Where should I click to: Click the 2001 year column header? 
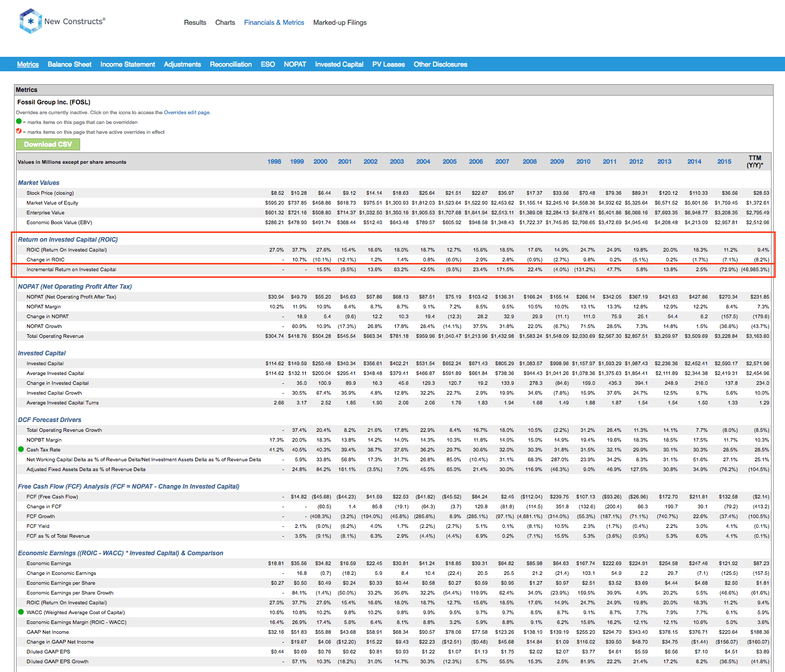345,162
